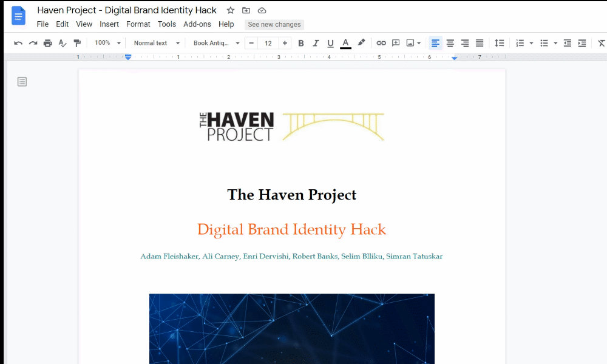Click the left indent ruler marker

(128, 57)
